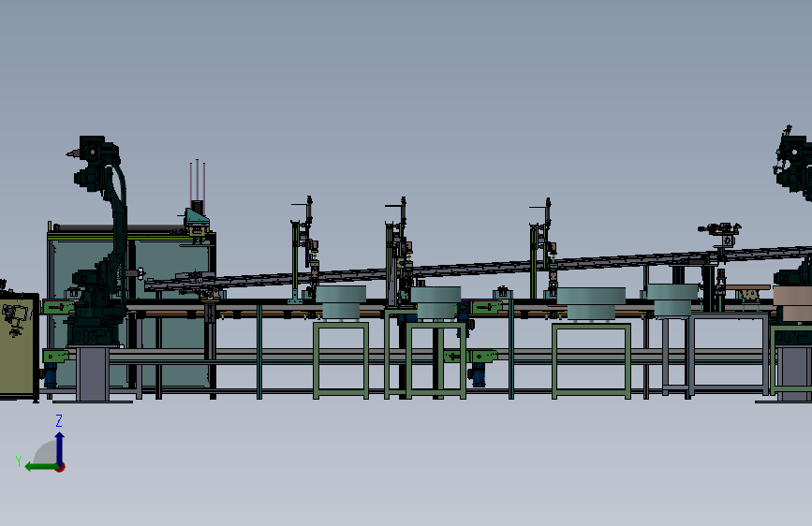
Task: Select the pink vertical rods above the enclosure
Action: 198,182
